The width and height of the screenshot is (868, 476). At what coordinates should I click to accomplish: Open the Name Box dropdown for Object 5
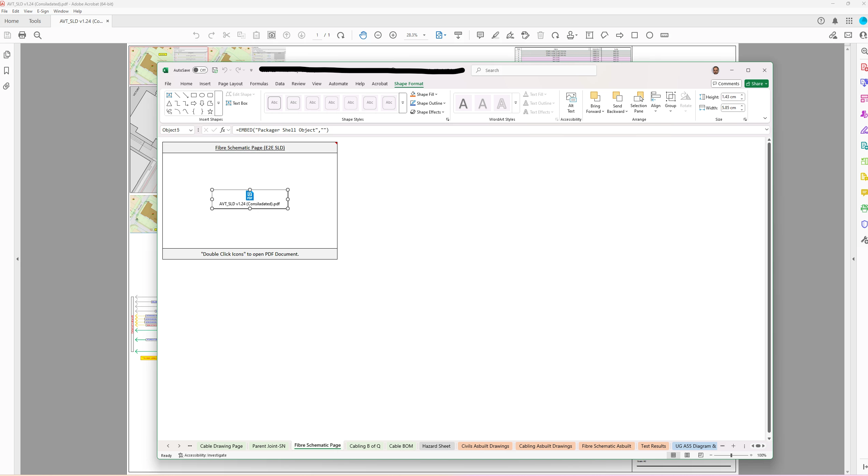tap(191, 130)
